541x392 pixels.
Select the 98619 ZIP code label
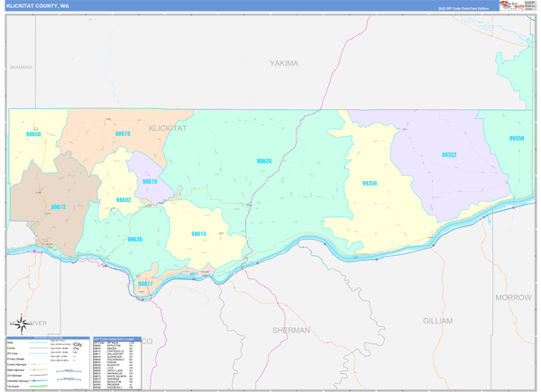pos(123,133)
